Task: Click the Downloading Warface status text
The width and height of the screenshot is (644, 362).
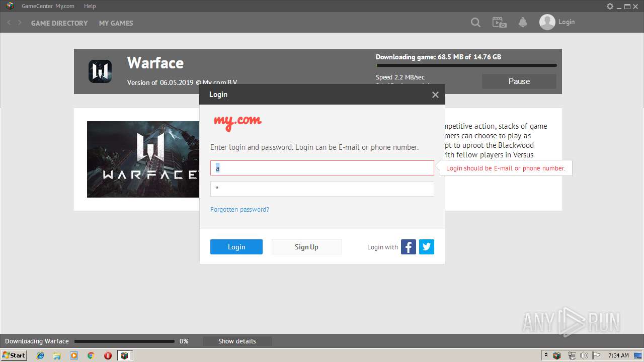Action: (37, 341)
